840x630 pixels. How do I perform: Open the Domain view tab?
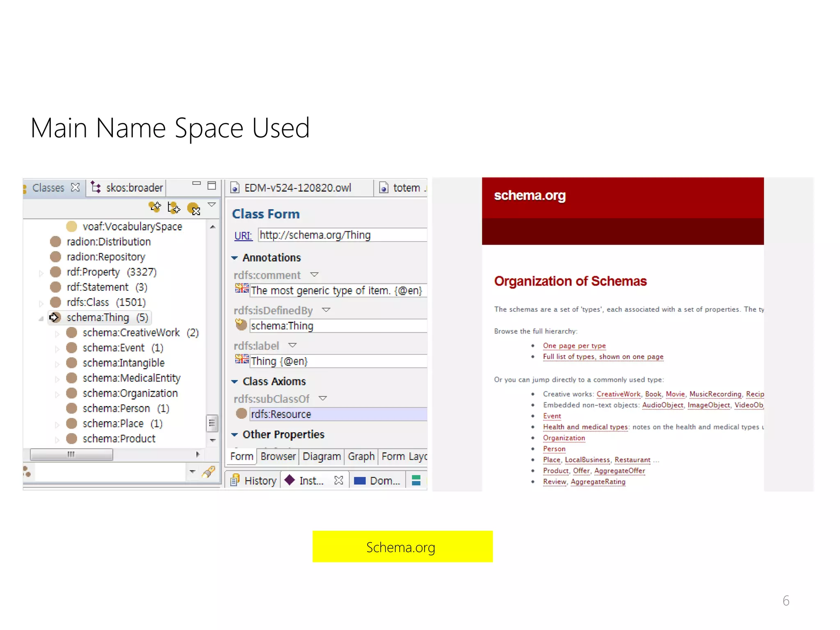click(377, 481)
